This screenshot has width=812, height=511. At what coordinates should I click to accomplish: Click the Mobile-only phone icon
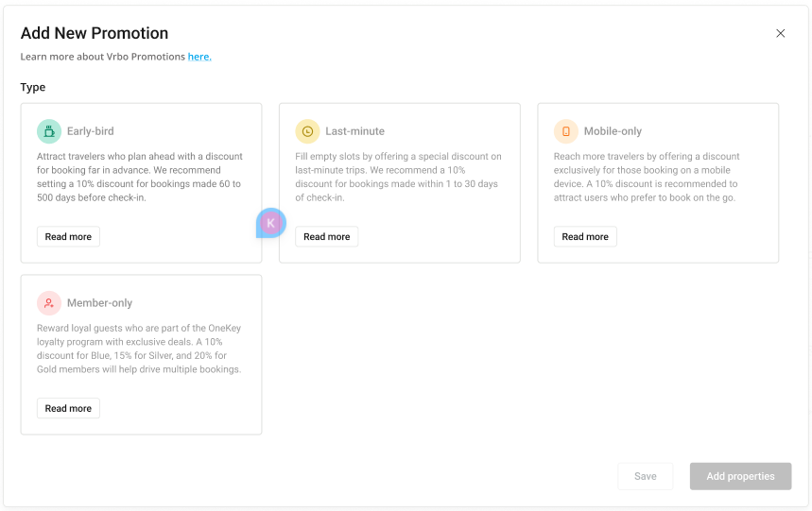pyautogui.click(x=566, y=131)
